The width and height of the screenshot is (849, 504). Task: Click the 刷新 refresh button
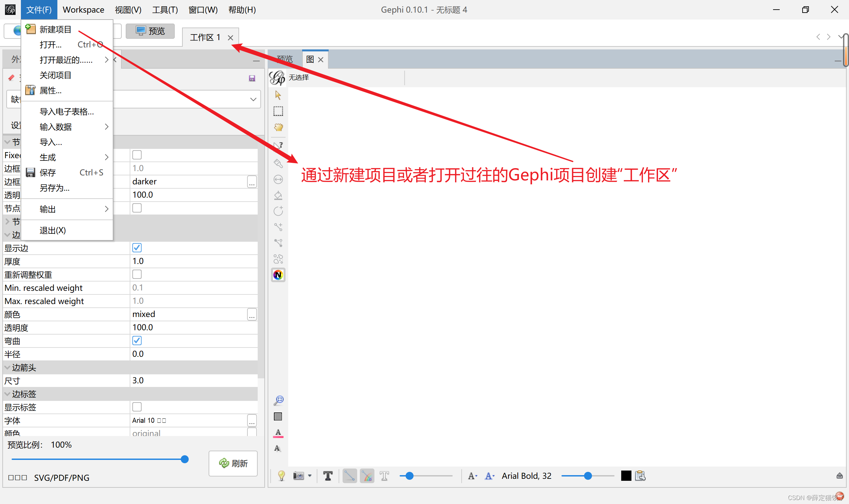pyautogui.click(x=233, y=464)
